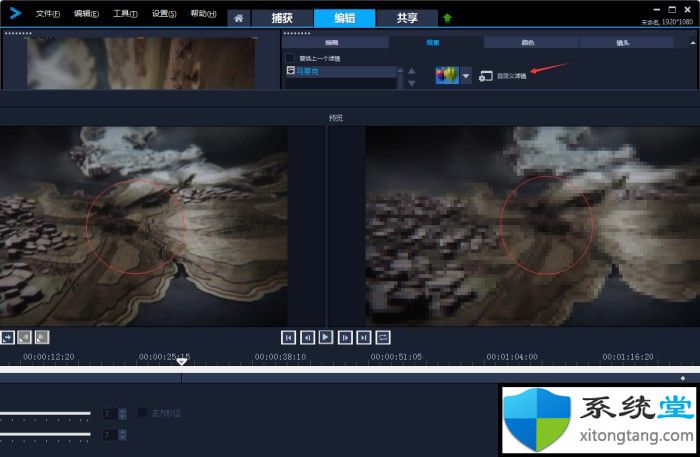This screenshot has height=457, width=700.
Task: Click the keyframe diamond at timeline end
Action: [x=683, y=378]
